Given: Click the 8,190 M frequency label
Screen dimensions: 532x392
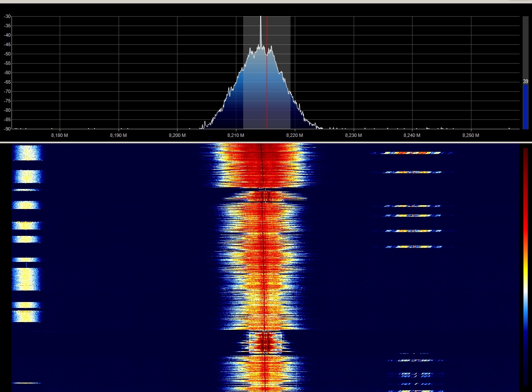Looking at the screenshot, I should [118, 136].
